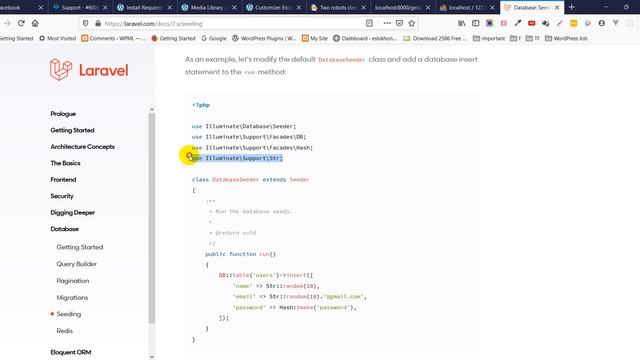The height and width of the screenshot is (360, 640).
Task: Click the red extension icon in toolbar
Action: click(x=531, y=23)
